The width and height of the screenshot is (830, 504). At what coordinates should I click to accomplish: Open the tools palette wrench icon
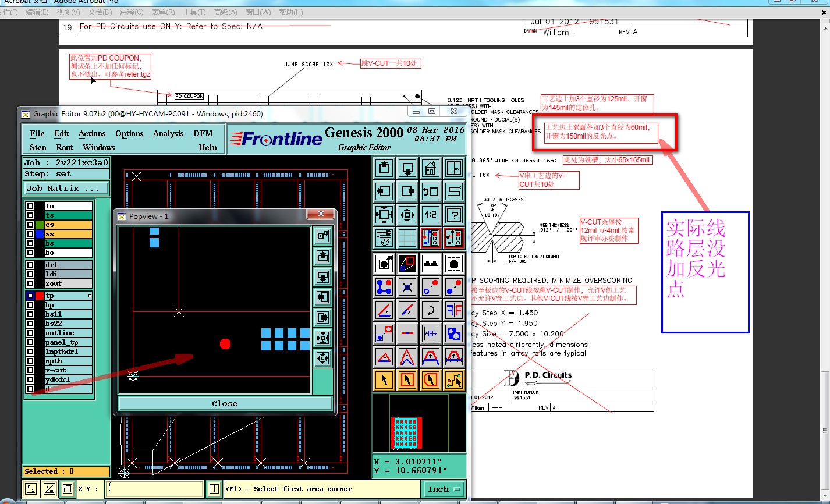[384, 238]
